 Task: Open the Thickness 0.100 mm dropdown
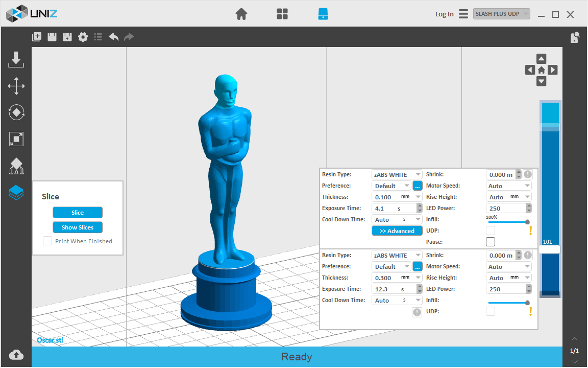pyautogui.click(x=397, y=197)
